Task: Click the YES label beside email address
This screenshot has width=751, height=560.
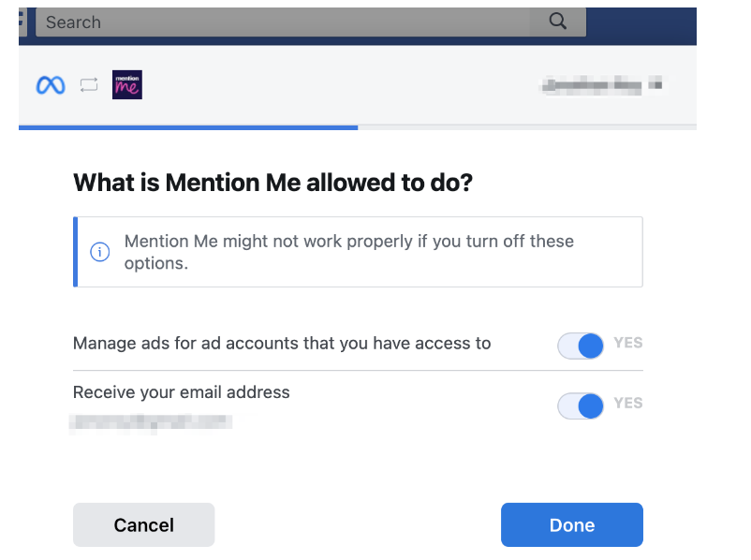Action: (628, 403)
